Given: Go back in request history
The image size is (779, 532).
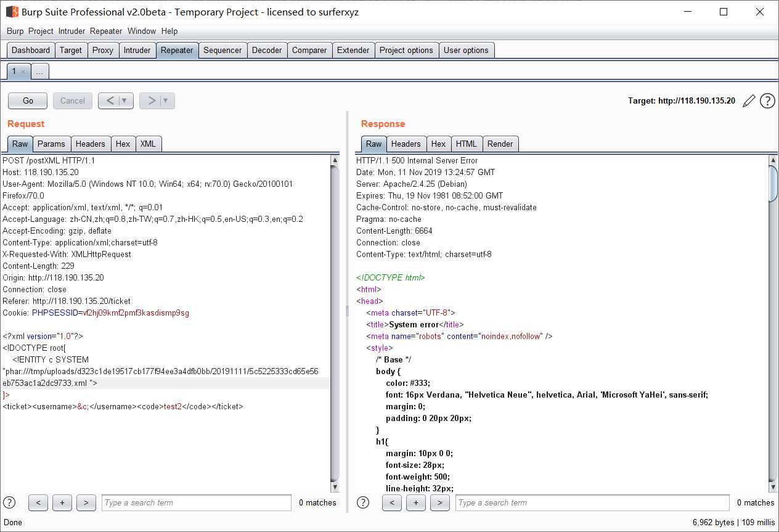Looking at the screenshot, I should pos(110,100).
